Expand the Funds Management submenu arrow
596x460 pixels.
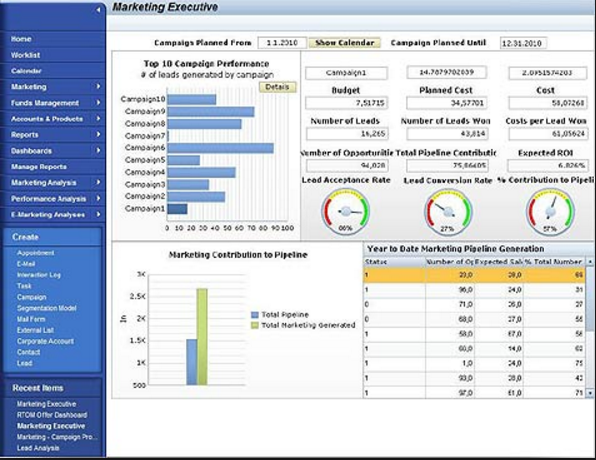98,103
